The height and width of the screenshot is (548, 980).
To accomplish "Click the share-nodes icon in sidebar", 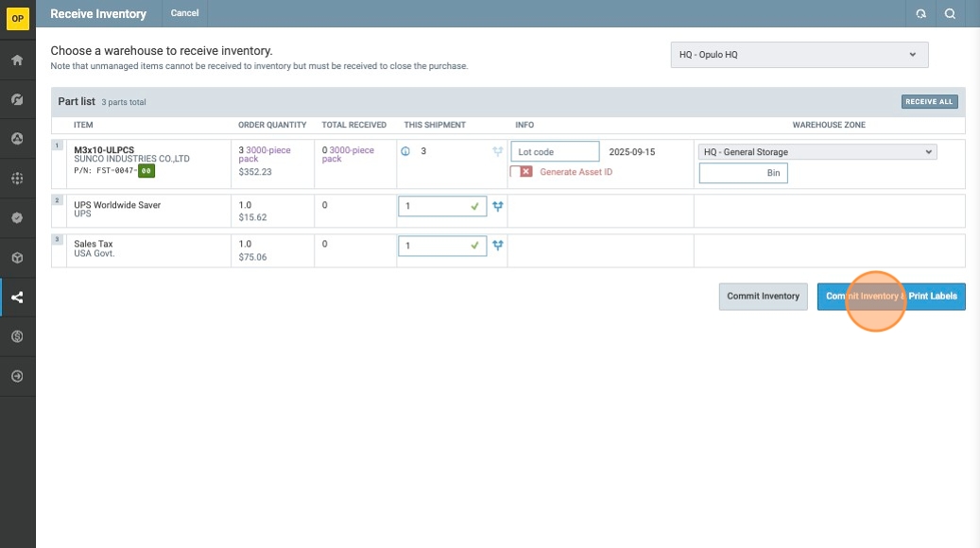I will [17, 298].
